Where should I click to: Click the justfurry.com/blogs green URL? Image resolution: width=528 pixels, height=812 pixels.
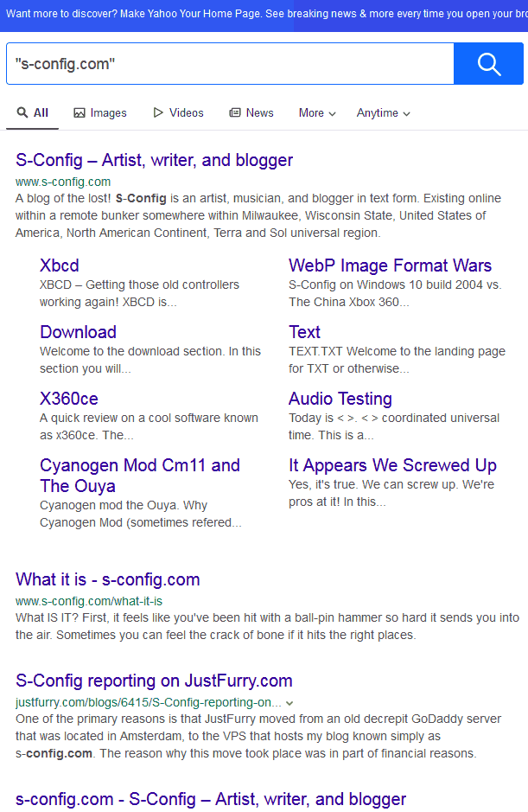(149, 702)
